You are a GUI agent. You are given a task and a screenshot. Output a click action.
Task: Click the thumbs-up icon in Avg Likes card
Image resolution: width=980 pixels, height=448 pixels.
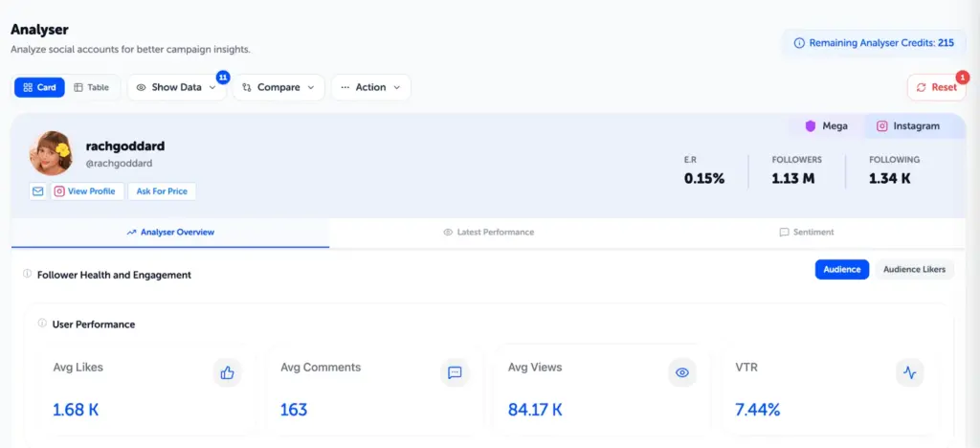coord(227,373)
